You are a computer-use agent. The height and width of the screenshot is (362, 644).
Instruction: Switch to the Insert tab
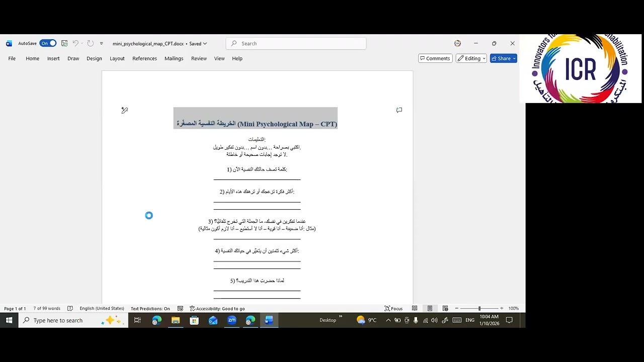pyautogui.click(x=53, y=58)
